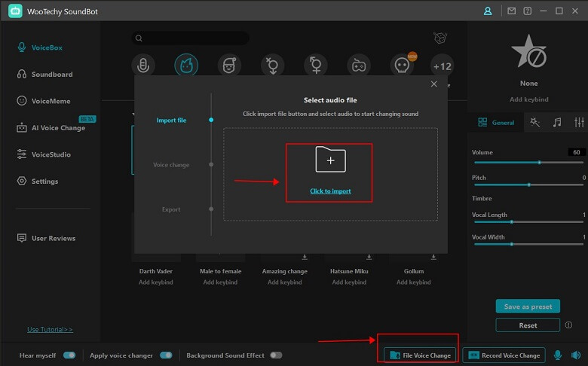The image size is (588, 366).
Task: Add keybind for Hatsune Miku
Action: 349,282
